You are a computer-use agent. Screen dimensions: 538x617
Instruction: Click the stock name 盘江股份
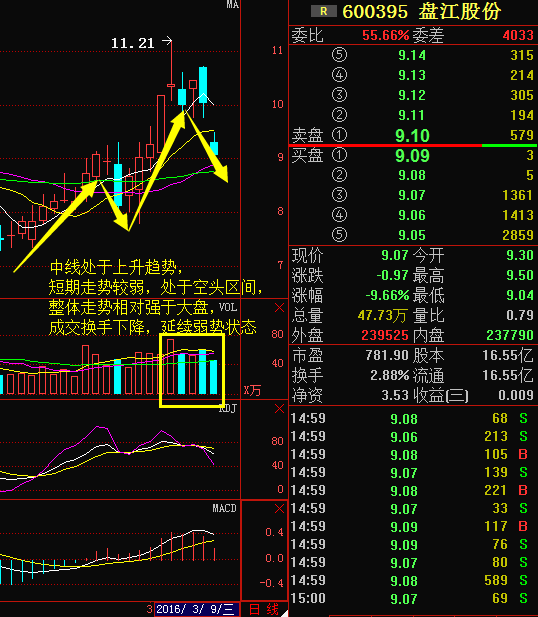pyautogui.click(x=459, y=11)
